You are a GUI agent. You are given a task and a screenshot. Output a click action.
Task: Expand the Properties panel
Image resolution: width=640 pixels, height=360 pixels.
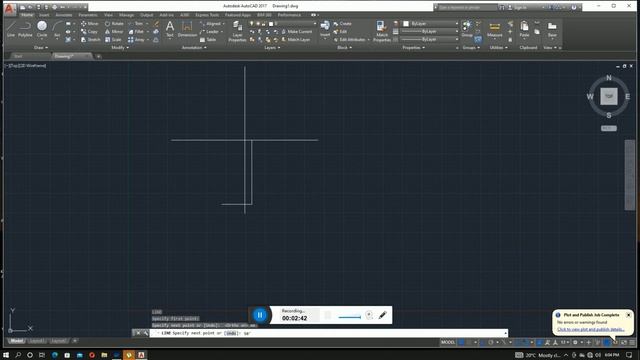tap(414, 48)
